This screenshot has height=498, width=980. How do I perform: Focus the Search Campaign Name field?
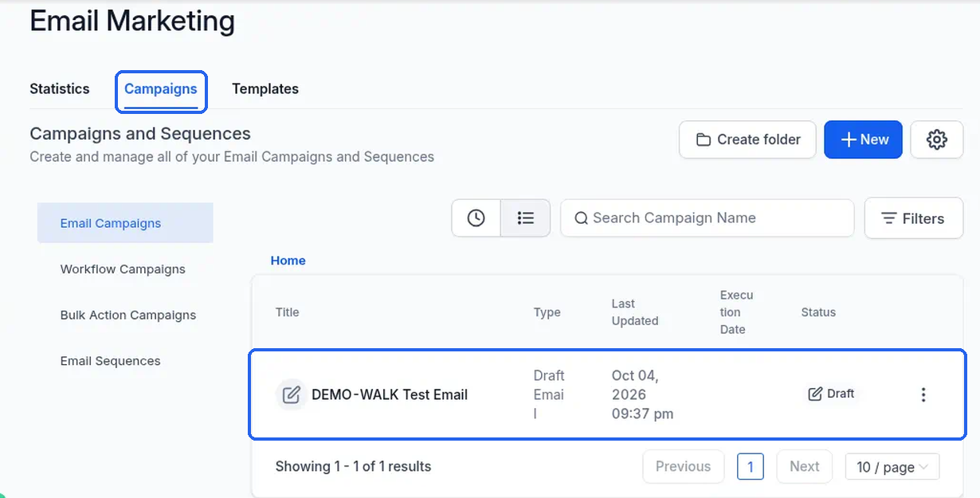pos(708,218)
